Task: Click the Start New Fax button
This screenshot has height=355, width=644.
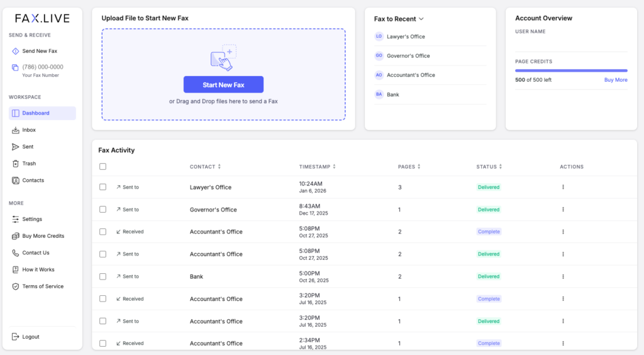Action: point(223,84)
